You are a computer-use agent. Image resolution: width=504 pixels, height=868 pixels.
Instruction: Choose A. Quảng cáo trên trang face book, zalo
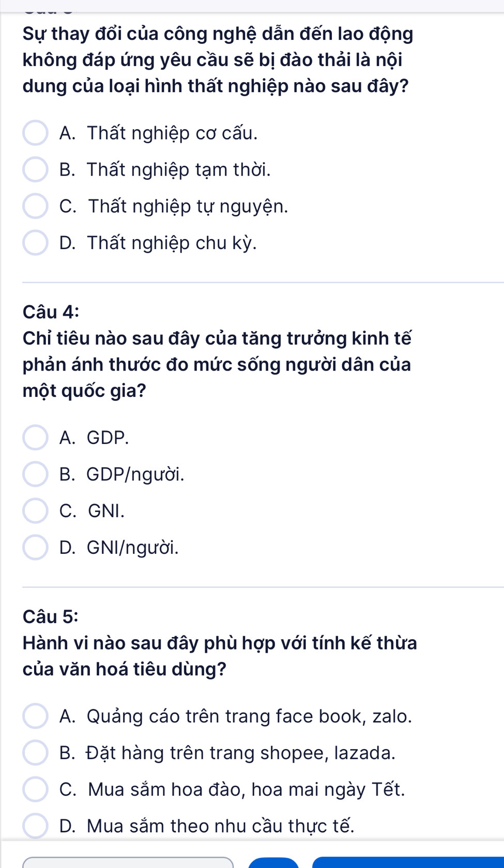(36, 716)
